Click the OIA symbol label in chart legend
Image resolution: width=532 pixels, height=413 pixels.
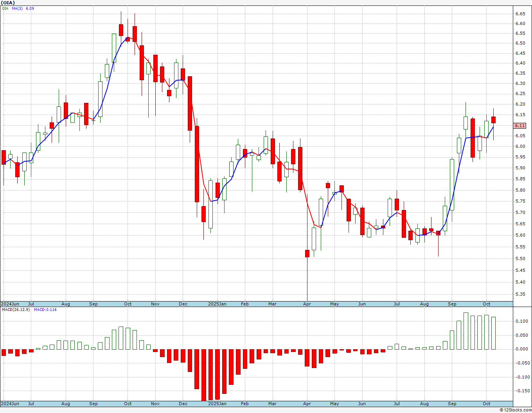tap(5, 8)
